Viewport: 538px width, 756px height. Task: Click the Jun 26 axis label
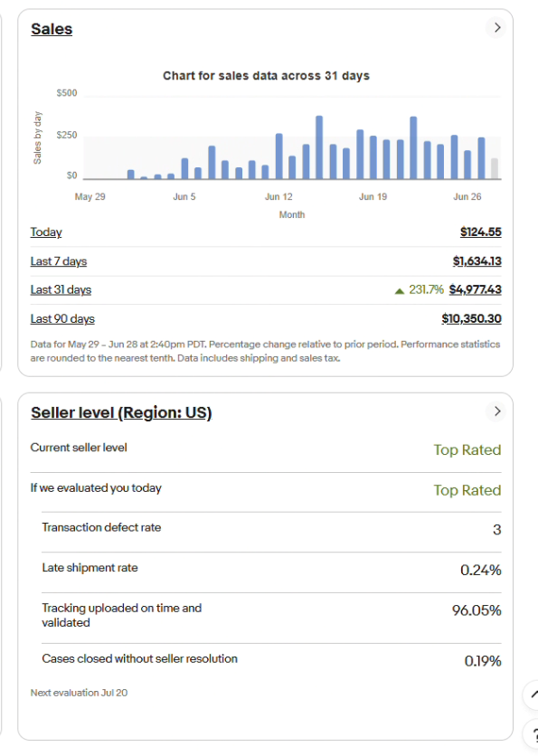467,197
